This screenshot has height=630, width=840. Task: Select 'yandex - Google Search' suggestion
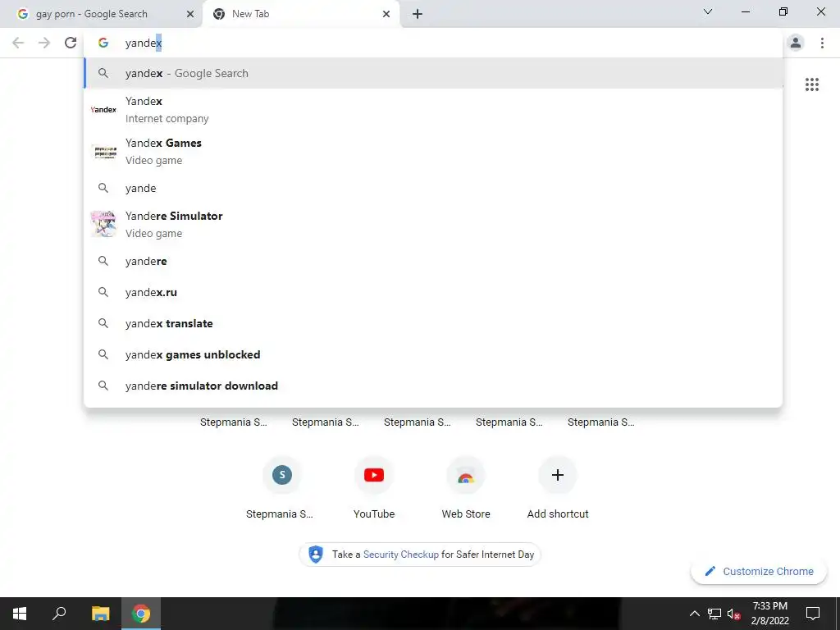point(433,73)
